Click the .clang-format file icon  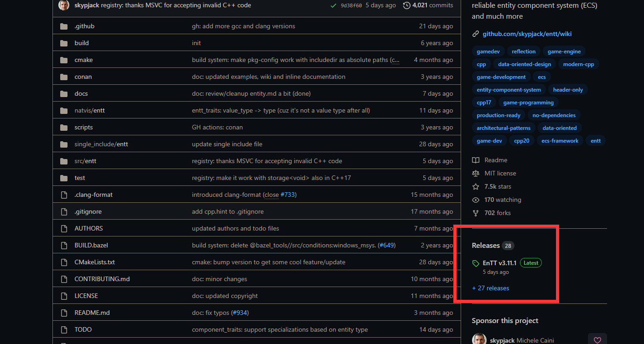point(64,195)
